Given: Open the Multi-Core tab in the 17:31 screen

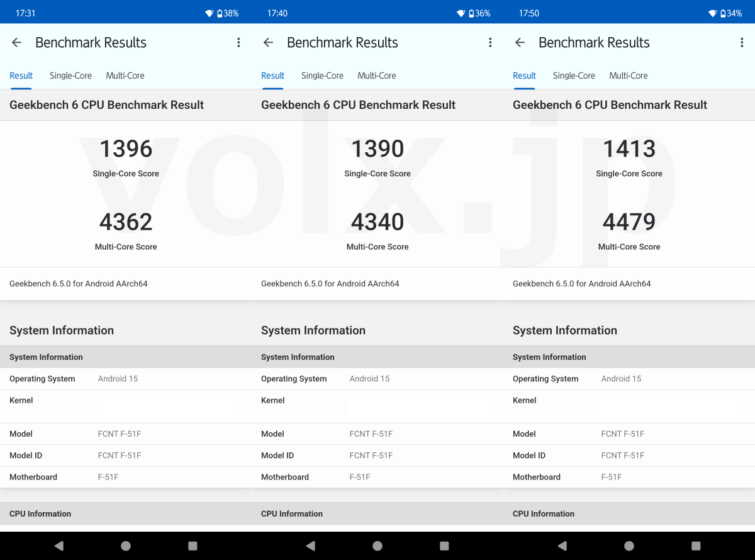Looking at the screenshot, I should (x=125, y=76).
